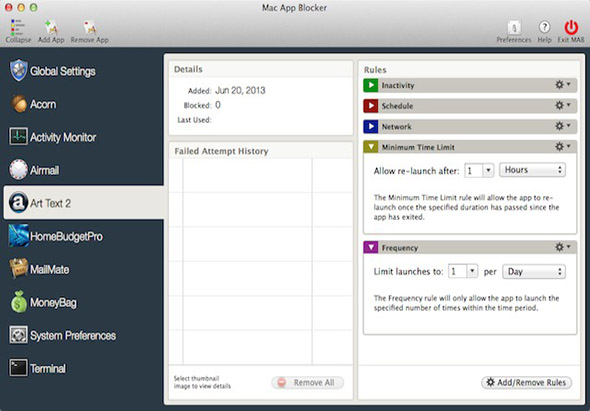Select MailMate label in the sidebar
Screen dimensions: 590x411
tap(50, 269)
